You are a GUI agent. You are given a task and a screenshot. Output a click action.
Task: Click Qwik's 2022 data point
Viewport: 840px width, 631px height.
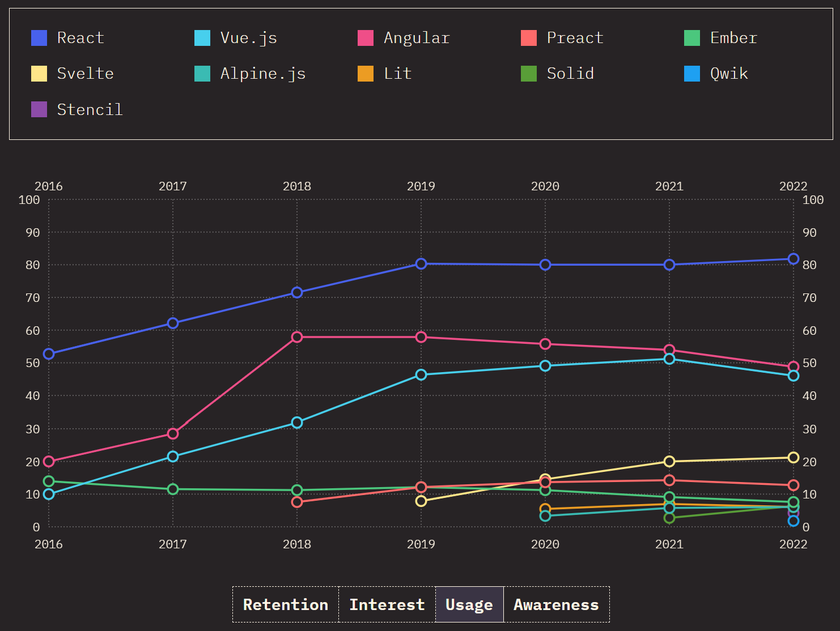click(794, 521)
